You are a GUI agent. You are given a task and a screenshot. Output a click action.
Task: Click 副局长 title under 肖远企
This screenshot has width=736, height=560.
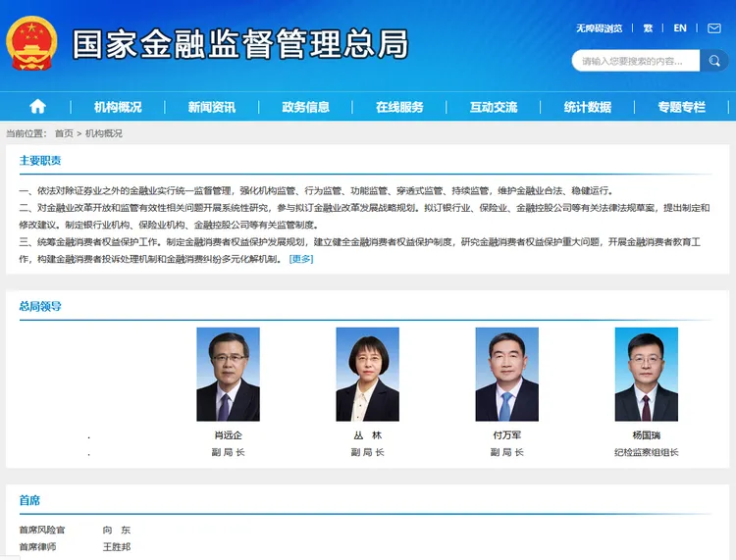[228, 452]
